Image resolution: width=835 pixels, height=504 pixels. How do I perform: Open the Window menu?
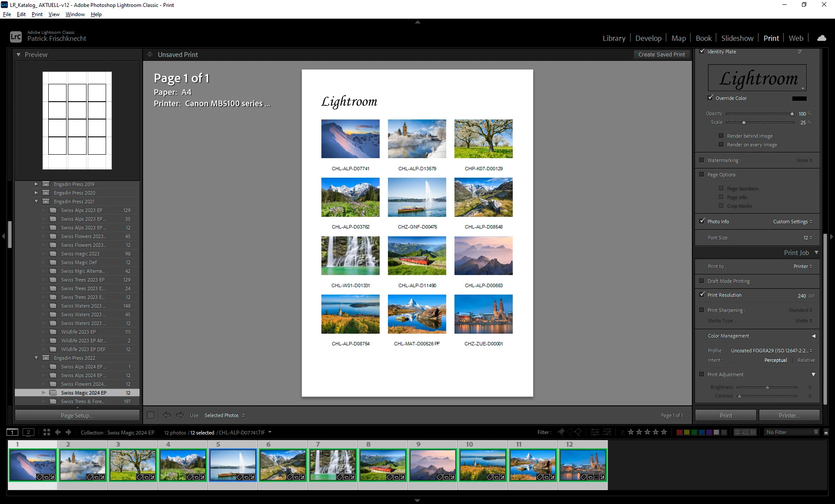pyautogui.click(x=75, y=14)
